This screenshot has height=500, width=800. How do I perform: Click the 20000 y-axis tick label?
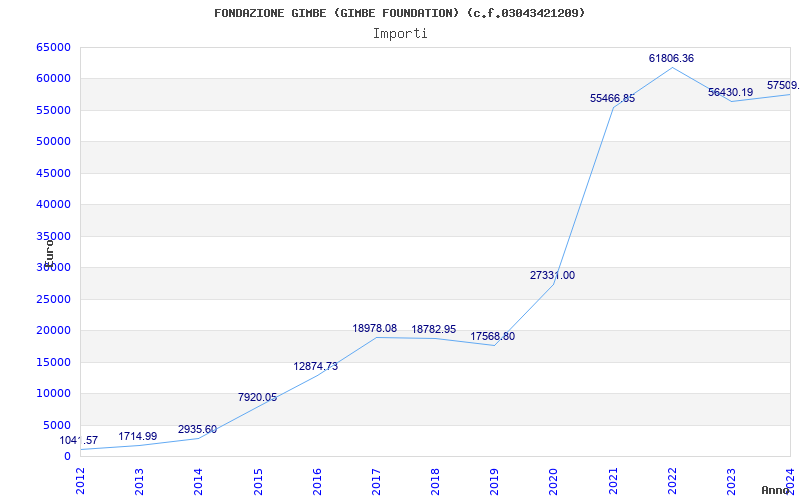tap(53, 331)
